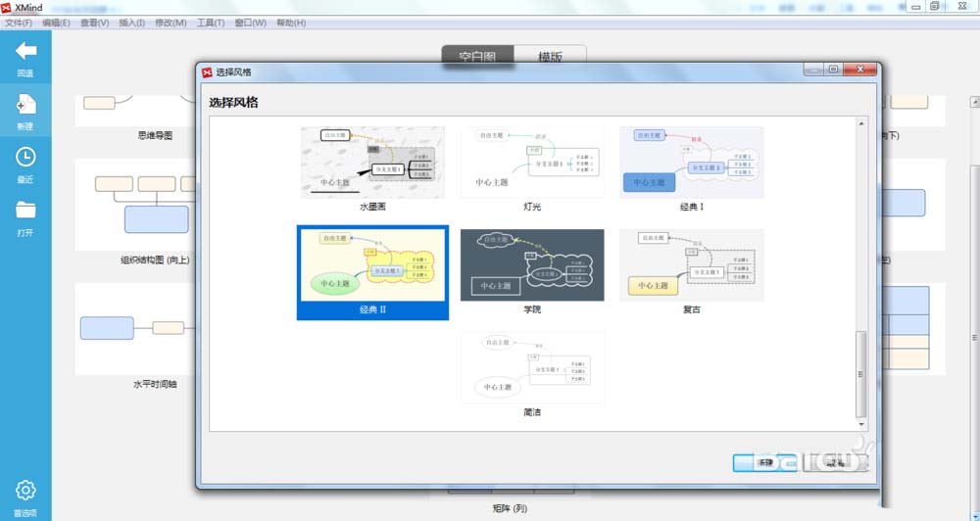Click the 回退 back arrow in the sidebar
Image resolution: width=980 pixels, height=521 pixels.
pos(25,51)
